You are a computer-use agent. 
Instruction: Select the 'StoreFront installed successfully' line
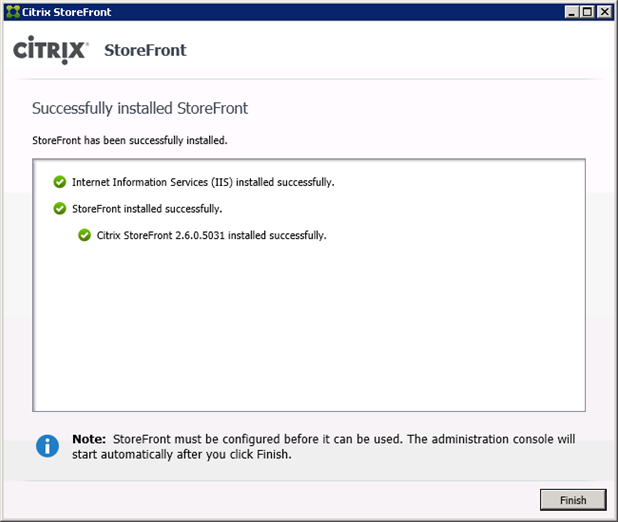pyautogui.click(x=147, y=209)
